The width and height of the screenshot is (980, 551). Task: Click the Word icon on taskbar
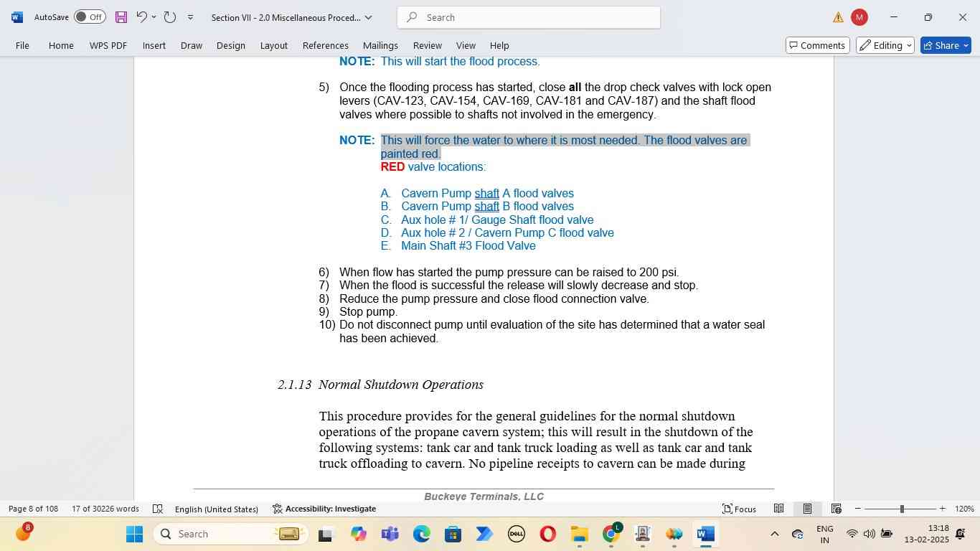(x=705, y=534)
